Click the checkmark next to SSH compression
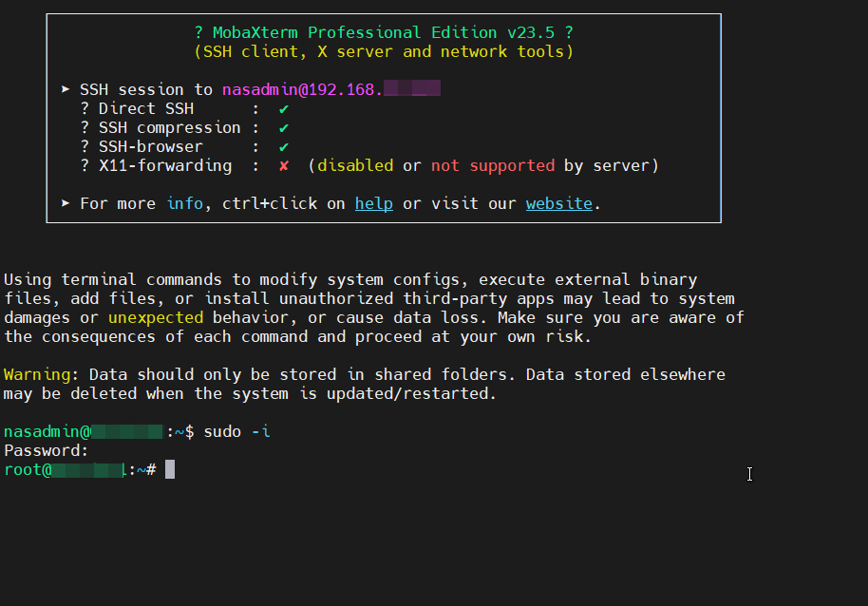 [283, 128]
